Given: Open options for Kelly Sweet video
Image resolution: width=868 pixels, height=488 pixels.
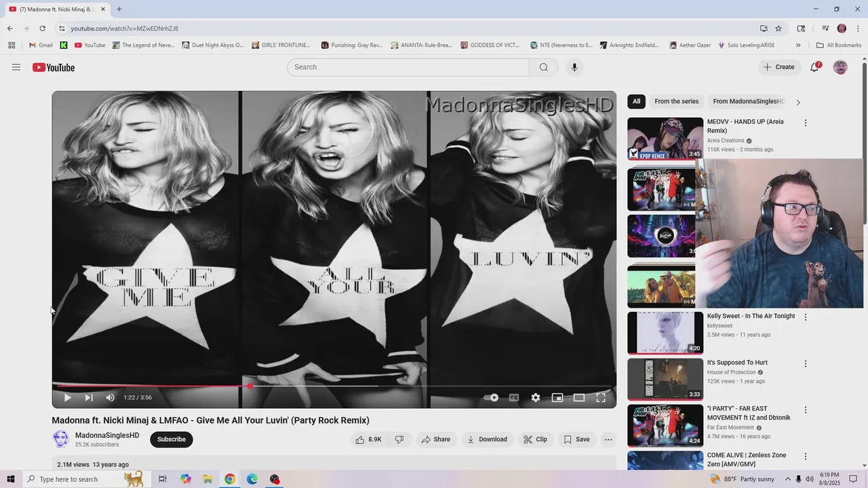Looking at the screenshot, I should coord(806,317).
